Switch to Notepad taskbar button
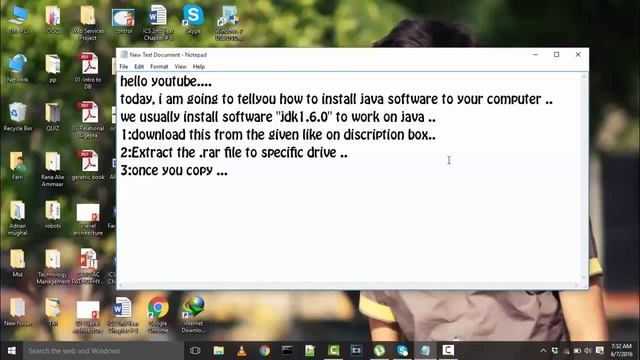Viewport: 640px width, 360px height. click(425, 351)
